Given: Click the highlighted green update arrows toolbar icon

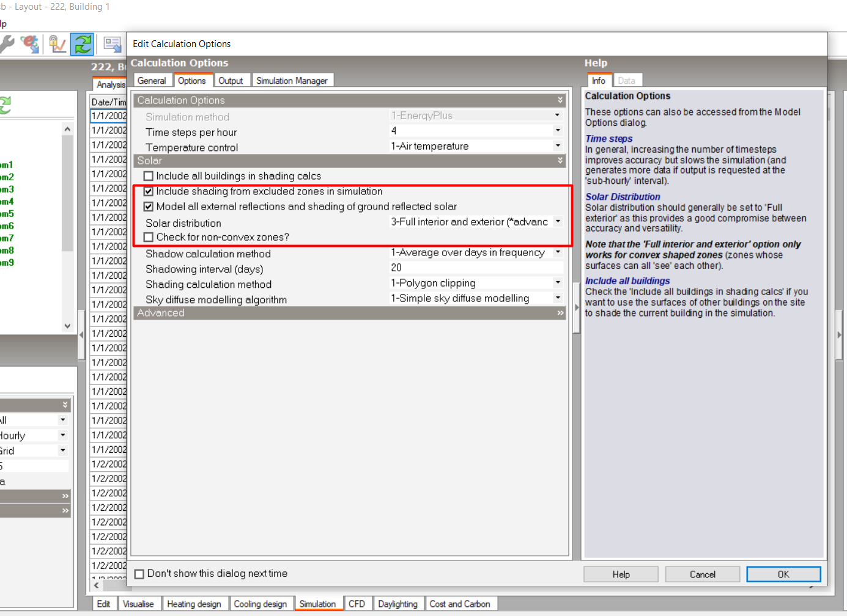Looking at the screenshot, I should click(82, 44).
